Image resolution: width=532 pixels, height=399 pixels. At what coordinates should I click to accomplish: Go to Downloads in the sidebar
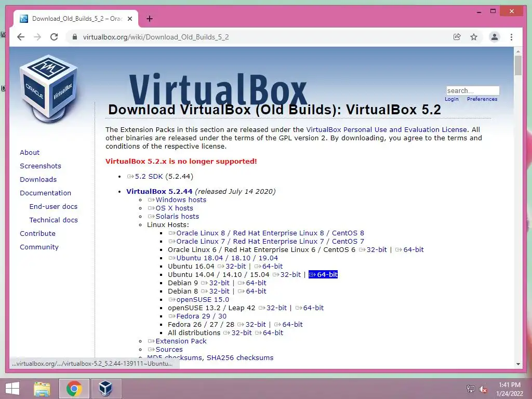click(38, 179)
